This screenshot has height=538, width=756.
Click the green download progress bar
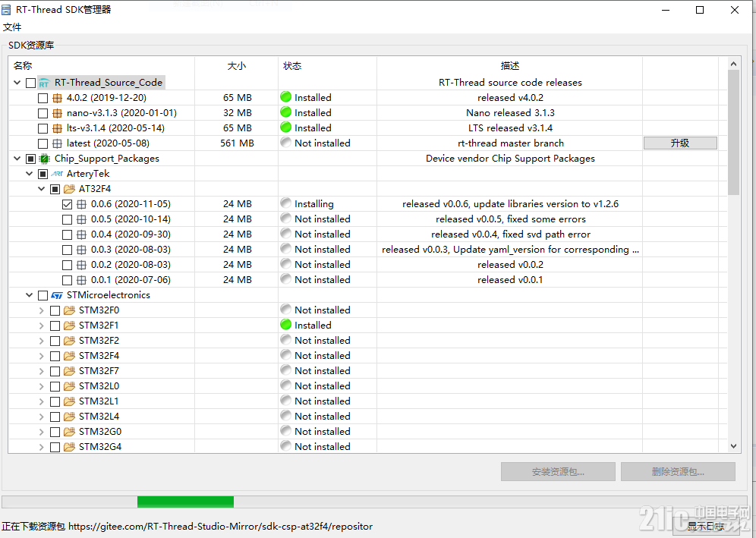[186, 502]
